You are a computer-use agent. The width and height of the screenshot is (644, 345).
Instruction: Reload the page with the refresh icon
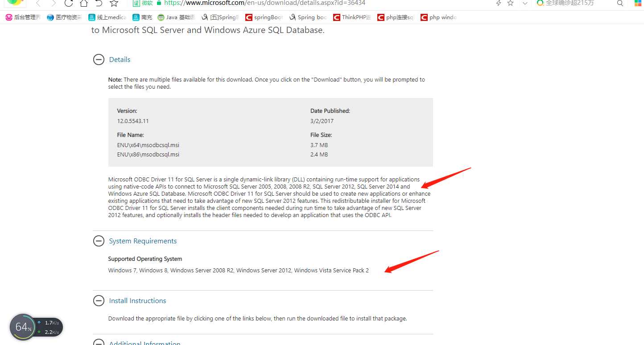click(x=68, y=4)
